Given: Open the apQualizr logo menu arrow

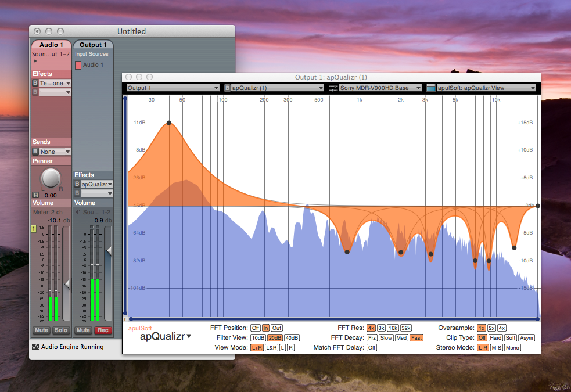Looking at the screenshot, I should (189, 336).
